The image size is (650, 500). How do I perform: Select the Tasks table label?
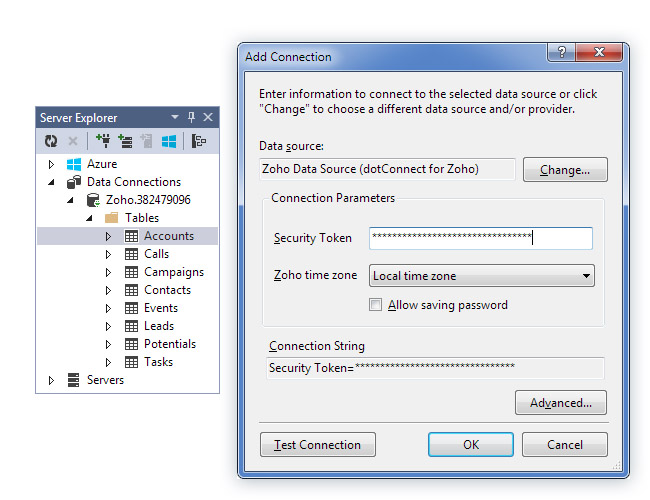pos(158,362)
